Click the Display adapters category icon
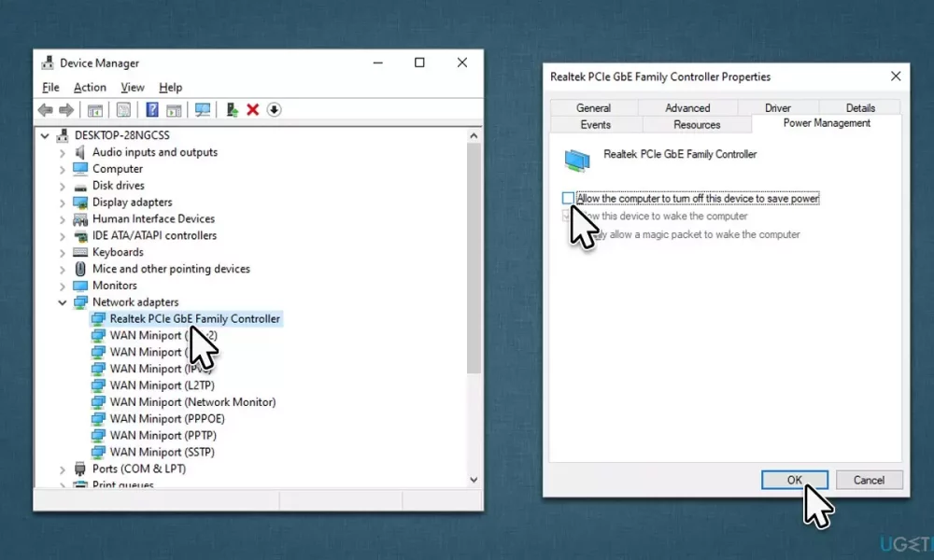 click(79, 203)
